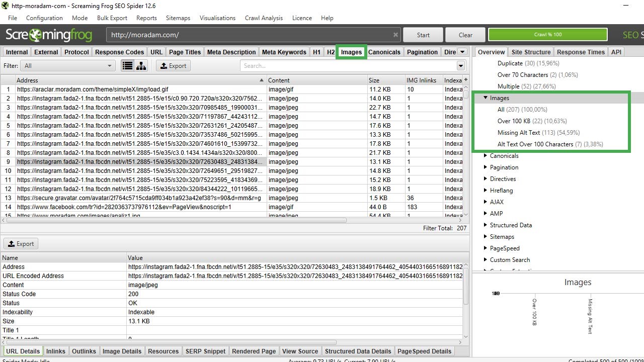Collapse the Images tree section
This screenshot has width=644, height=362.
[x=486, y=98]
